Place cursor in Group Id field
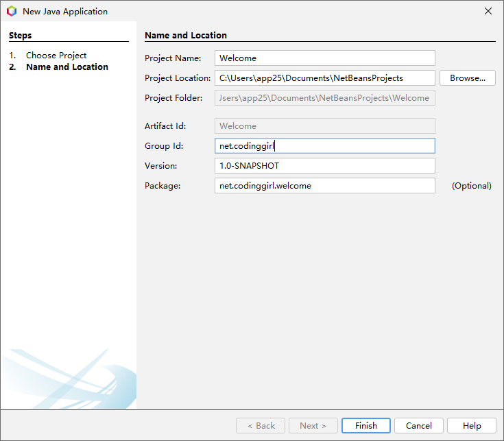504x441 pixels. point(324,146)
